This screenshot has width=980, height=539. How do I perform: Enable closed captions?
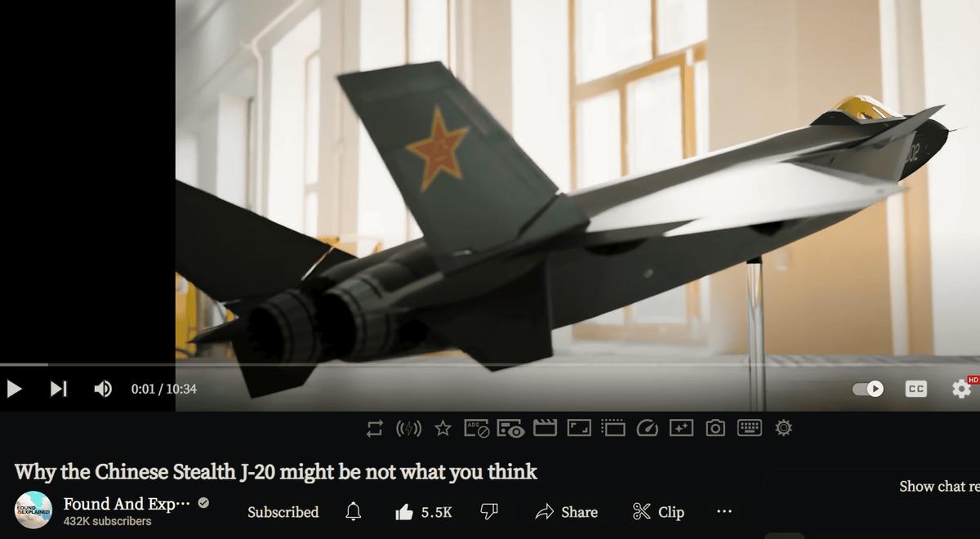pyautogui.click(x=916, y=390)
